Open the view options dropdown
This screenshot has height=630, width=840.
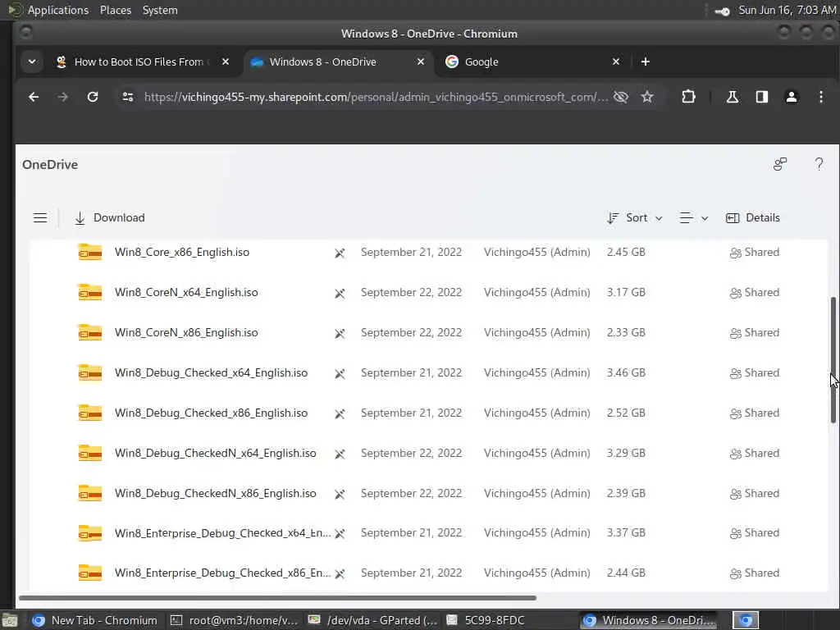[x=694, y=218]
